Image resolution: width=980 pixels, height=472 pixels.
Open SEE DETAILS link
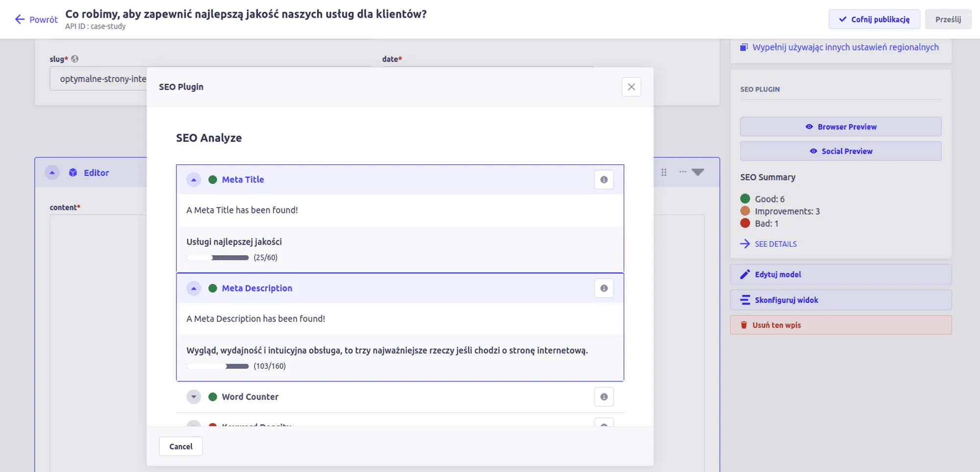click(x=775, y=244)
